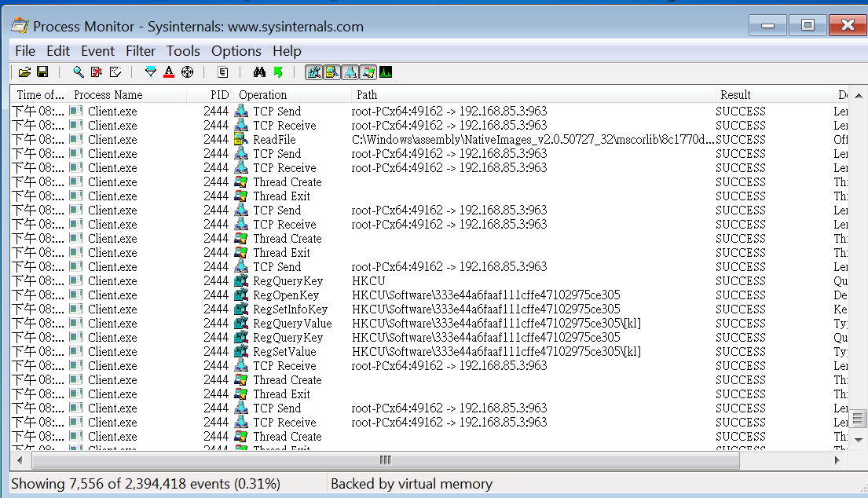
Task: Toggle Show File System Activity button
Action: pos(331,72)
